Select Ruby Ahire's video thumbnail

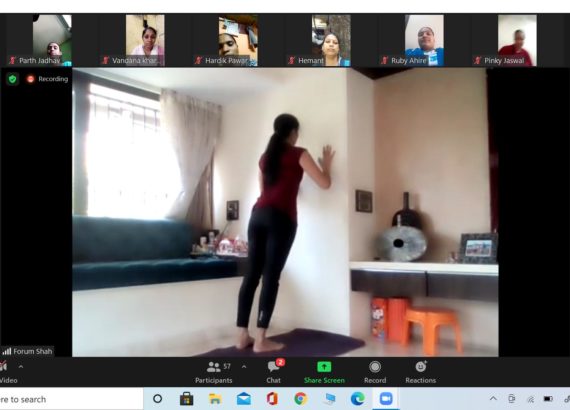(x=425, y=40)
